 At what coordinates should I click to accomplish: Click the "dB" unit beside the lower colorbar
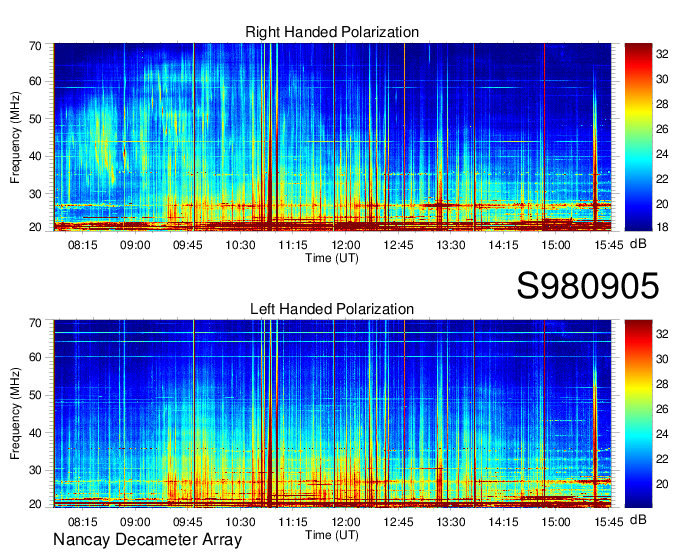pos(638,519)
